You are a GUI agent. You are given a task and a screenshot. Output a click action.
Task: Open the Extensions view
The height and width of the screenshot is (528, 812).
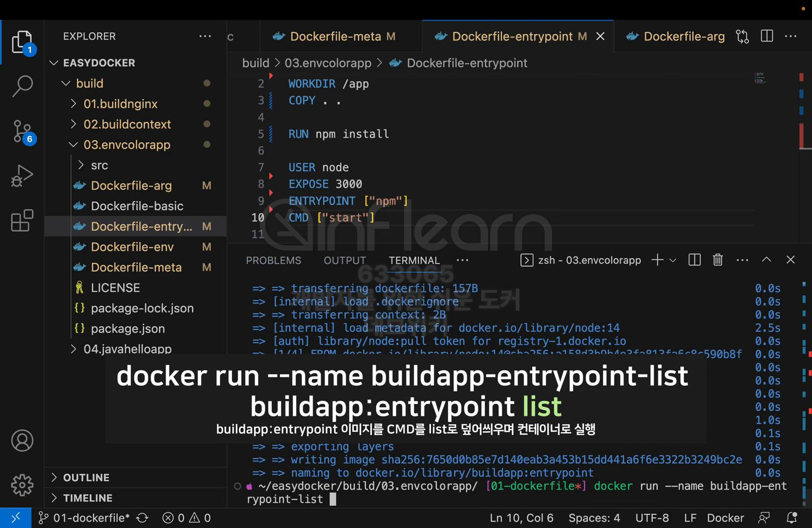coord(22,220)
